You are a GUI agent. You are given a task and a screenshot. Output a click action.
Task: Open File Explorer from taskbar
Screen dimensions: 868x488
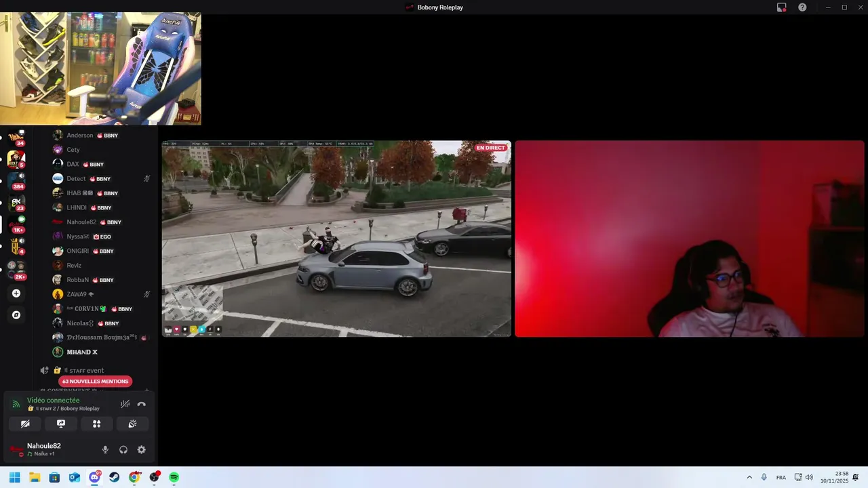[35, 477]
